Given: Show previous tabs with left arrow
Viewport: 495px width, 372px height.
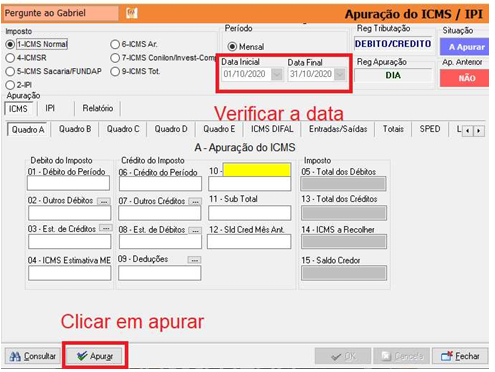Looking at the screenshot, I should 468,131.
